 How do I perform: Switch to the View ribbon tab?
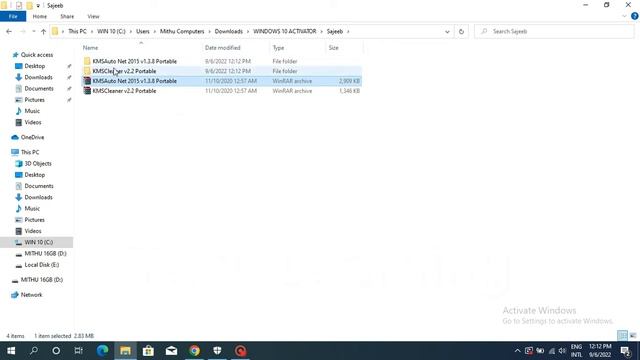pyautogui.click(x=93, y=16)
